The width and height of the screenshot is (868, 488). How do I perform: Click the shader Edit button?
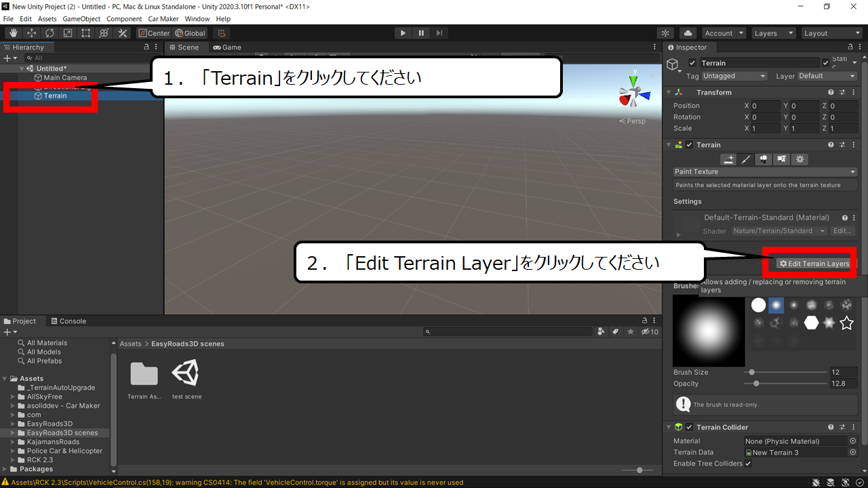842,231
